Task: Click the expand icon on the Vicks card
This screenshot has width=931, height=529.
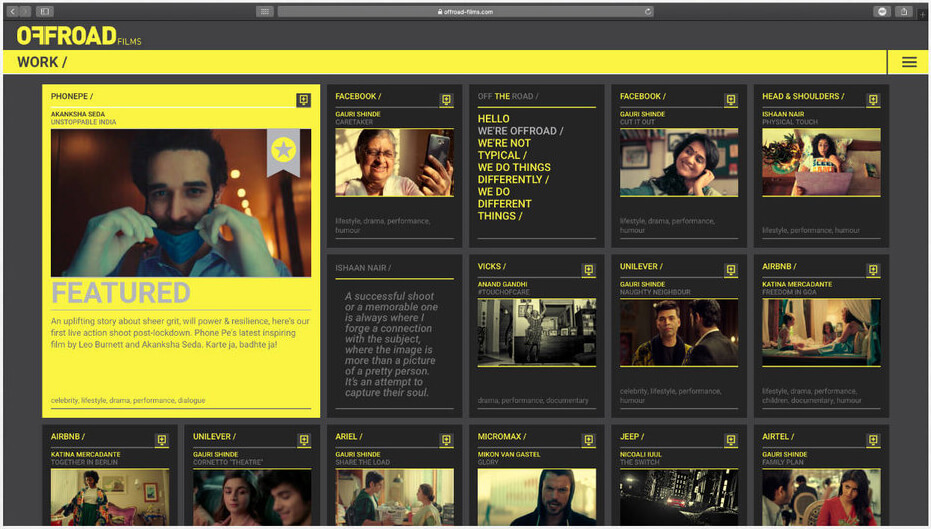Action: pyautogui.click(x=588, y=270)
